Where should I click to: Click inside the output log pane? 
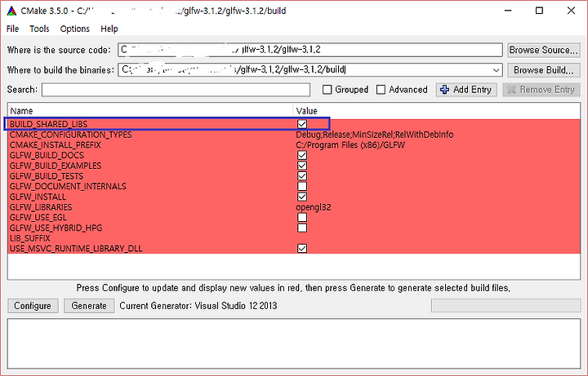point(294,343)
